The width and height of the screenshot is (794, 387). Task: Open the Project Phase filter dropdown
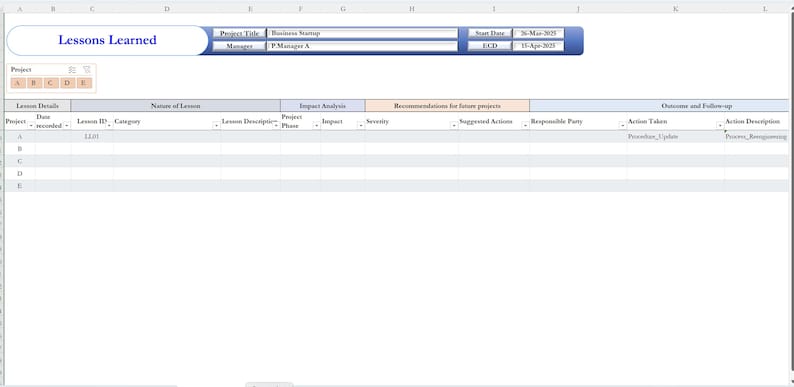(x=316, y=126)
